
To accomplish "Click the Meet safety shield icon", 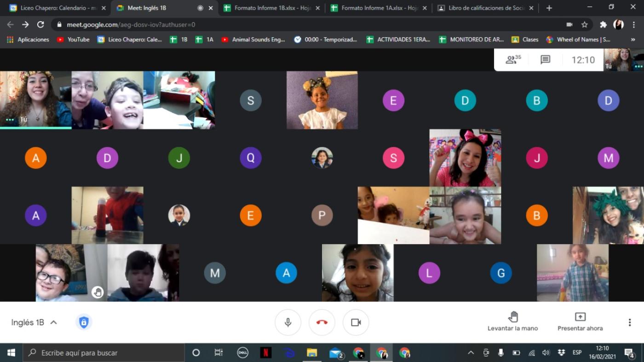I will point(84,322).
